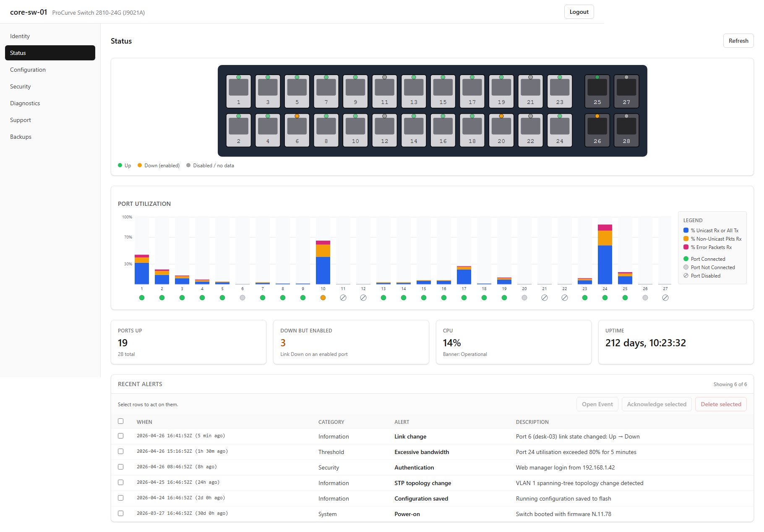The image size is (764, 532).
Task: Click the Open Event button
Action: (x=597, y=404)
